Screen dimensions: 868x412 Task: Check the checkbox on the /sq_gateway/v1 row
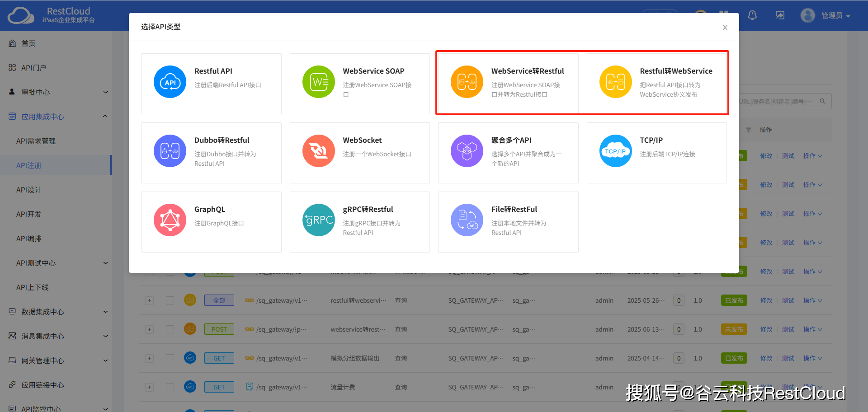coord(170,300)
